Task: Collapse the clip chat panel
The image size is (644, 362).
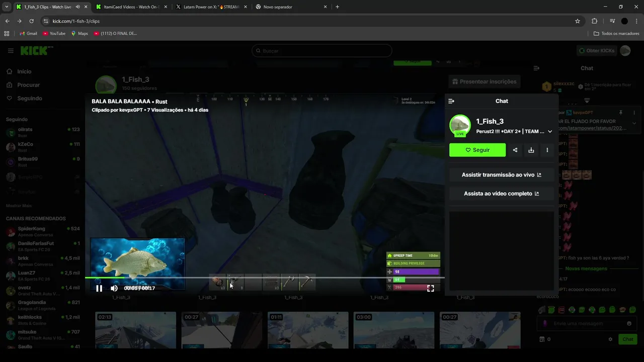Action: [451, 101]
